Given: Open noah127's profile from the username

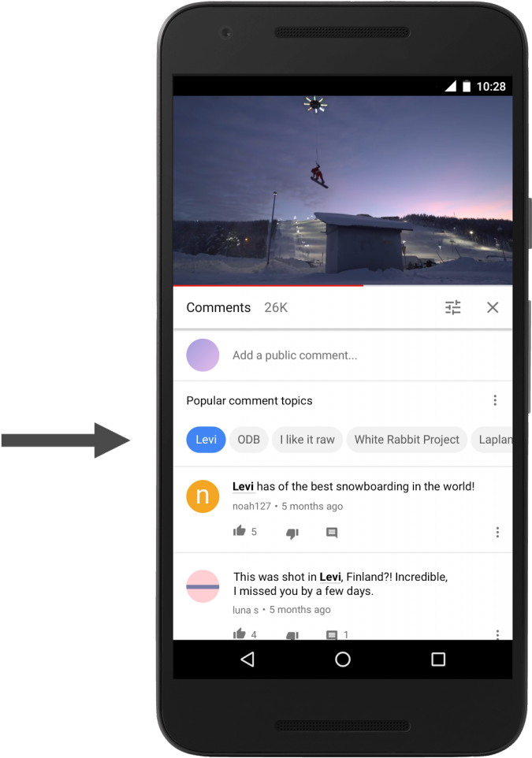Looking at the screenshot, I should click(x=251, y=506).
